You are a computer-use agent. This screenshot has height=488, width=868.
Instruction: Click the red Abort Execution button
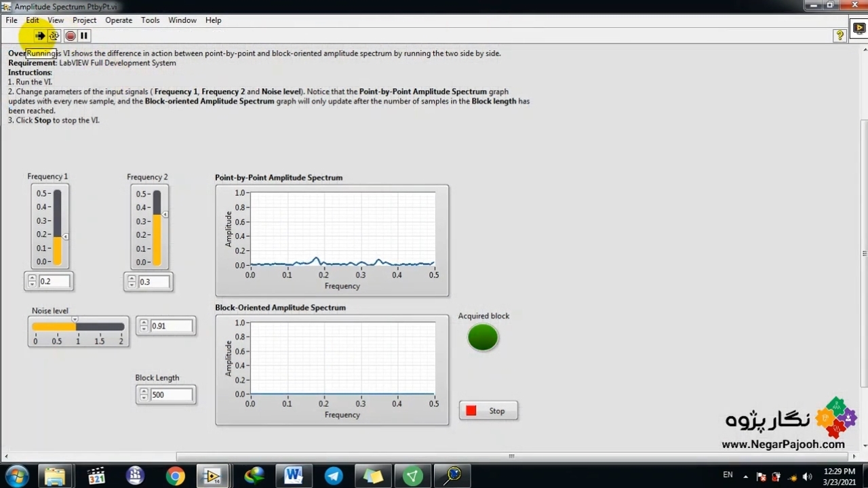(x=70, y=36)
